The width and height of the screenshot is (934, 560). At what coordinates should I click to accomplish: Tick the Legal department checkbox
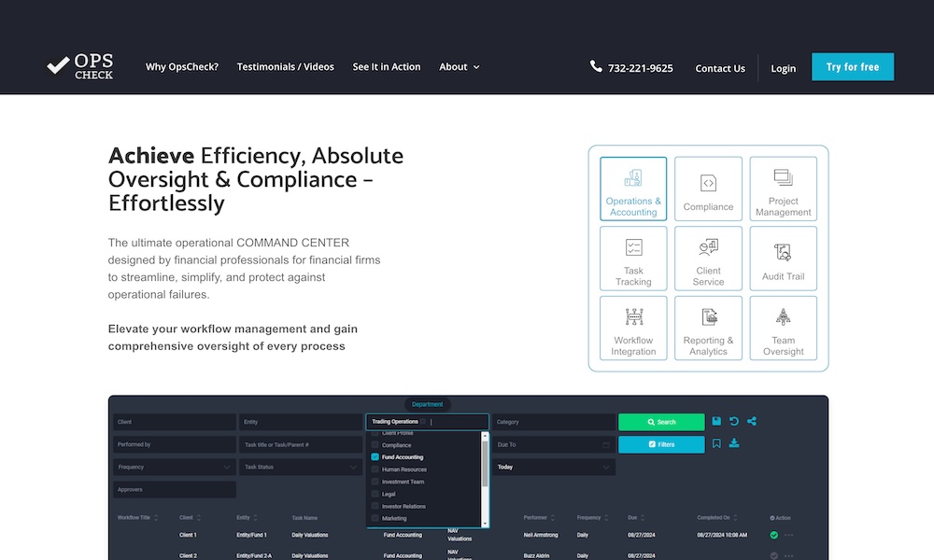(x=375, y=494)
